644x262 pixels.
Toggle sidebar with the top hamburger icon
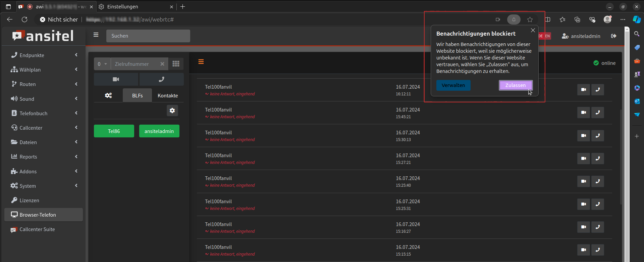(96, 35)
